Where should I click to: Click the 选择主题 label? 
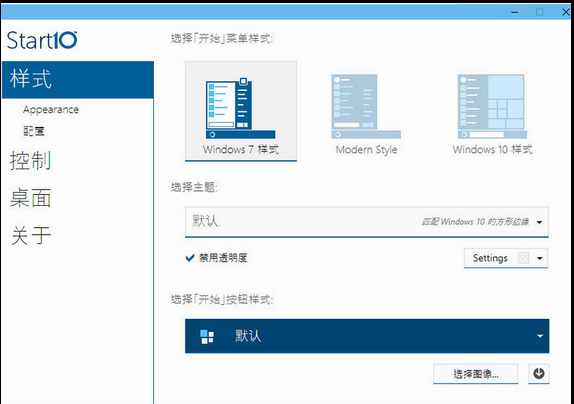click(194, 187)
